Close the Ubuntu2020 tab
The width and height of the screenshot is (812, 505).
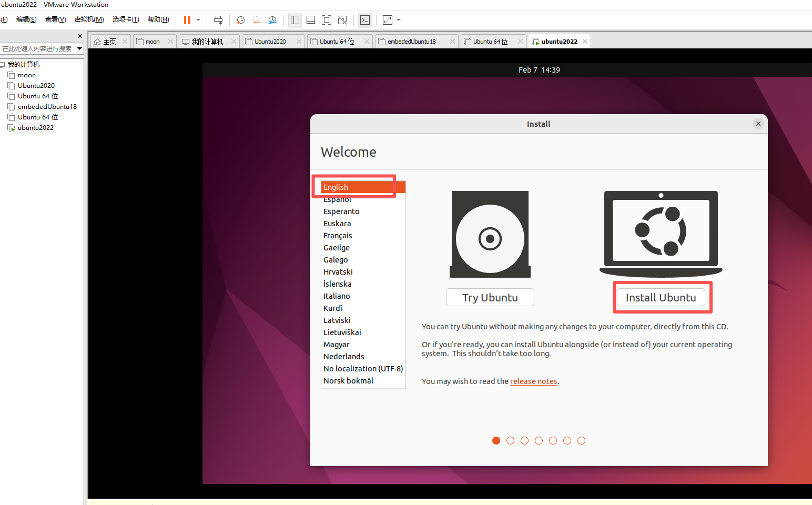tap(299, 42)
